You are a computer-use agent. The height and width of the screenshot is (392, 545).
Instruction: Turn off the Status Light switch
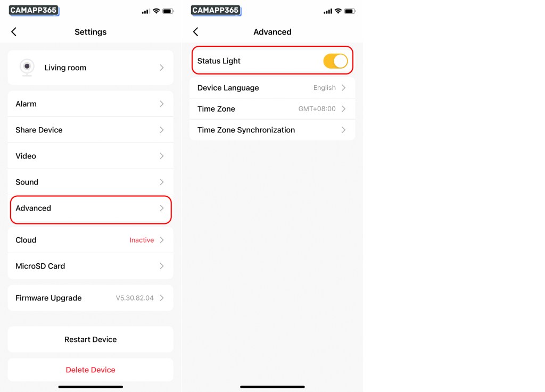[x=335, y=61]
